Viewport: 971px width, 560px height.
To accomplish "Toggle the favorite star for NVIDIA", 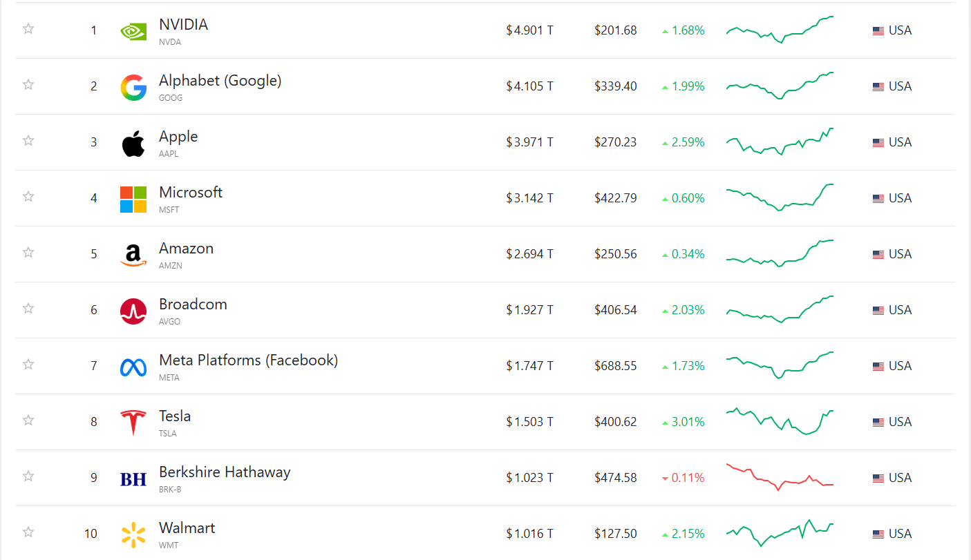I will (x=28, y=29).
